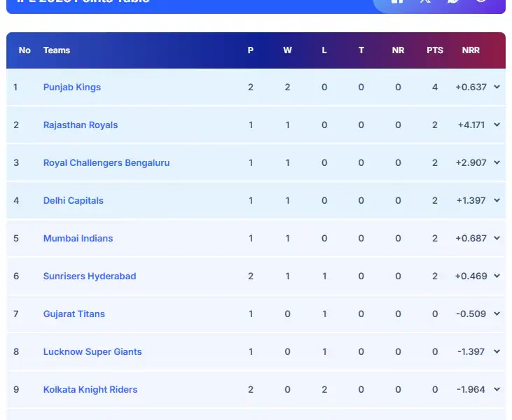Open the Mumbai Indians team link
Viewport: 512px width, 420px height.
[78, 239]
